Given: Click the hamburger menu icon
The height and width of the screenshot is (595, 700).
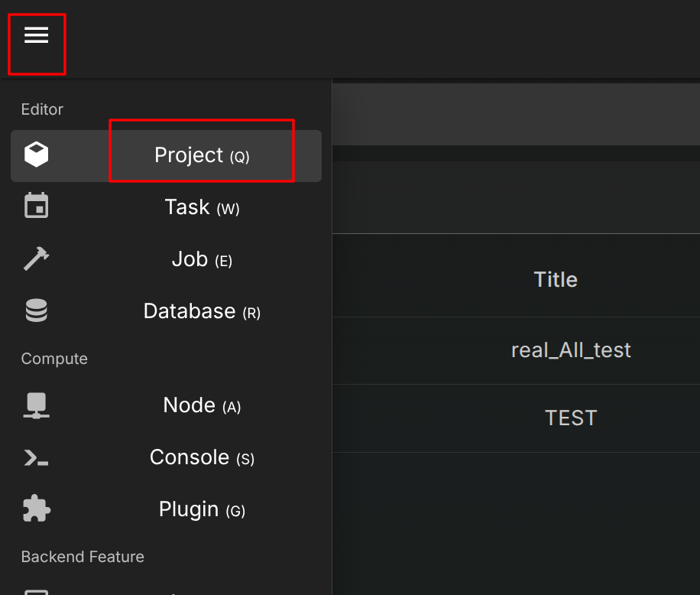Looking at the screenshot, I should coord(36,35).
